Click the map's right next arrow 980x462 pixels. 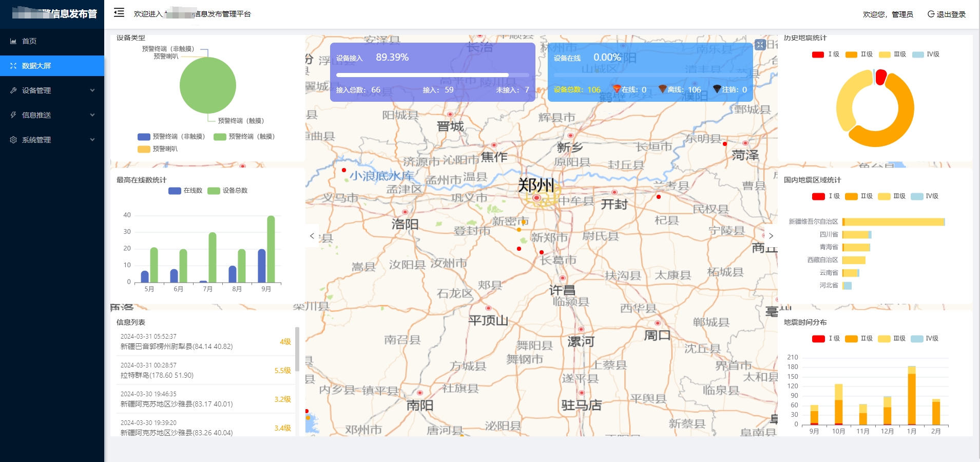[771, 236]
